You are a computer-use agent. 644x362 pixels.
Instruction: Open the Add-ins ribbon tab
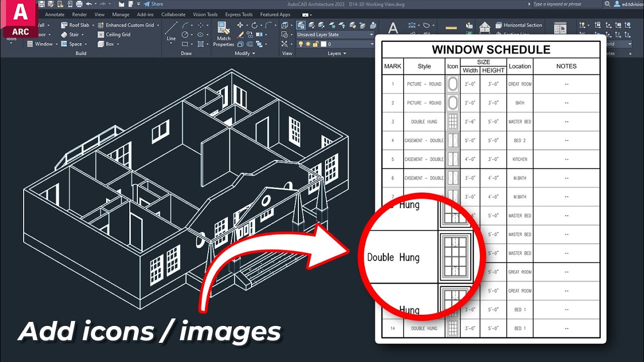click(145, 15)
